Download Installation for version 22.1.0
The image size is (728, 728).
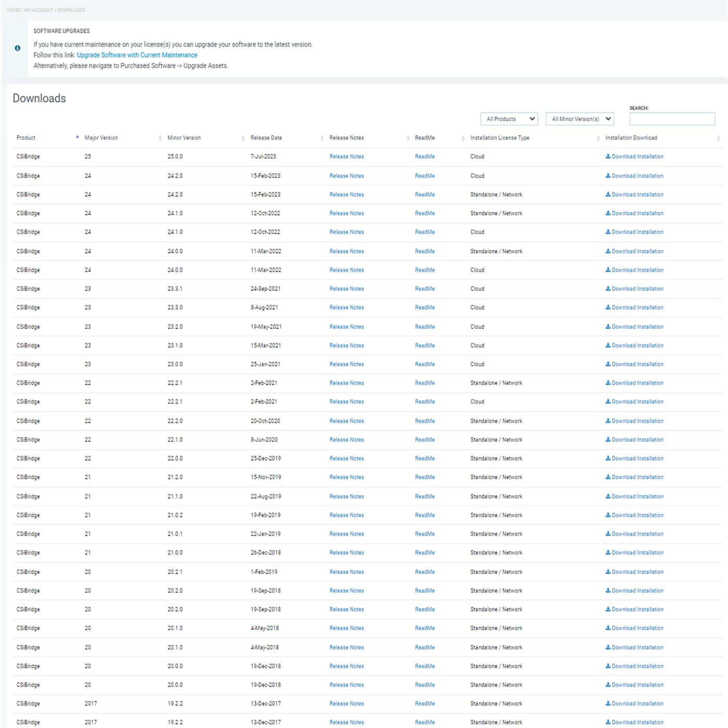click(x=634, y=439)
